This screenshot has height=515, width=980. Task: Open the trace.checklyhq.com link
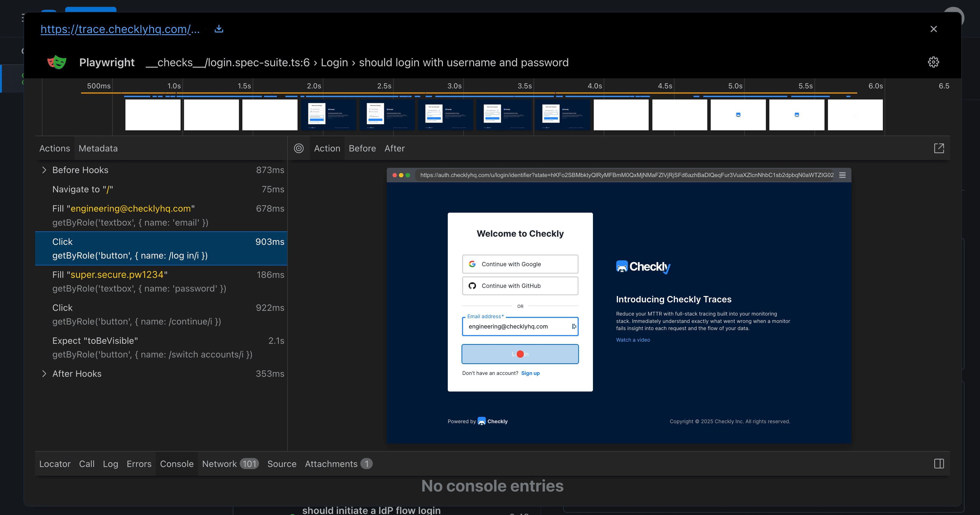click(x=120, y=29)
